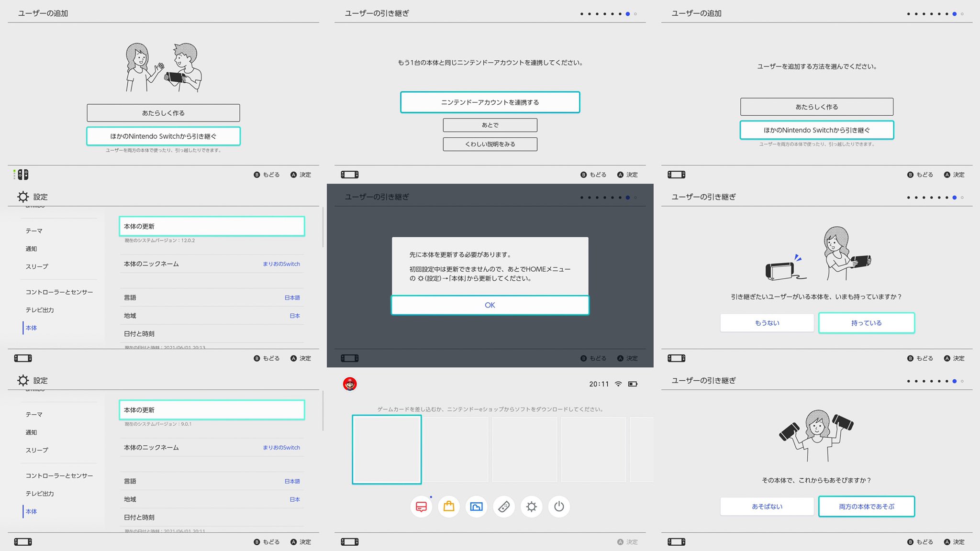Select highlighted ほかのNintendo Switchから引き継ぐ under two-kids illustration
The height and width of the screenshot is (551, 980).
tap(163, 136)
